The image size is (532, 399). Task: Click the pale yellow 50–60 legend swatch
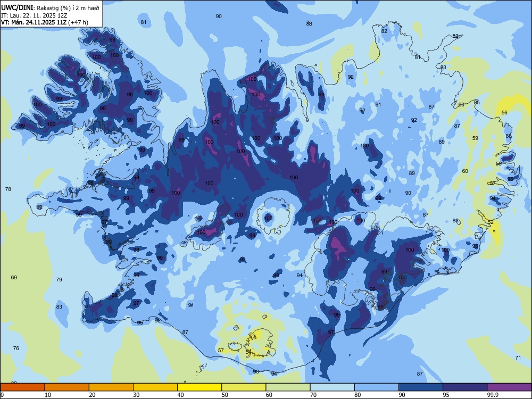point(244,387)
